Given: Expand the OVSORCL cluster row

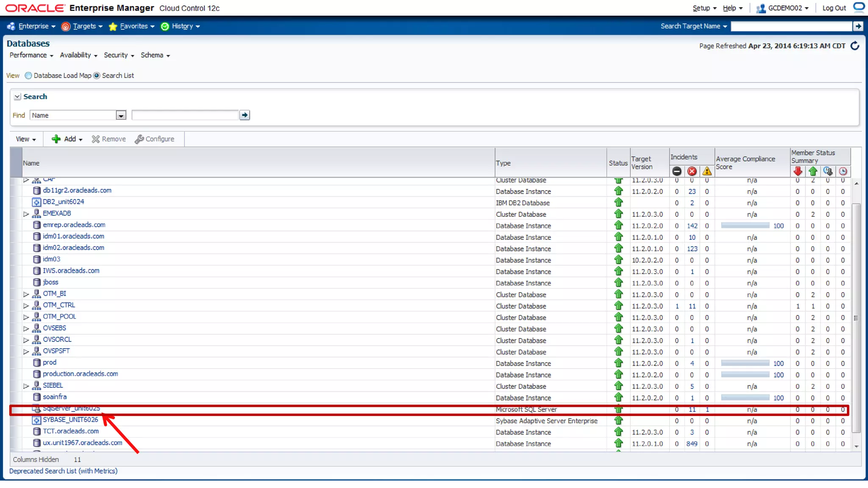Looking at the screenshot, I should click(x=26, y=340).
